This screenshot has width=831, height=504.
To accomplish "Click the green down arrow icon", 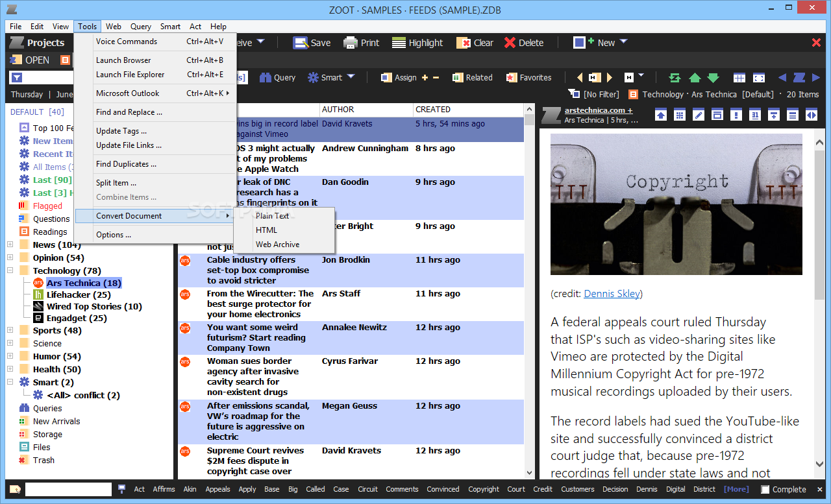I will point(713,77).
